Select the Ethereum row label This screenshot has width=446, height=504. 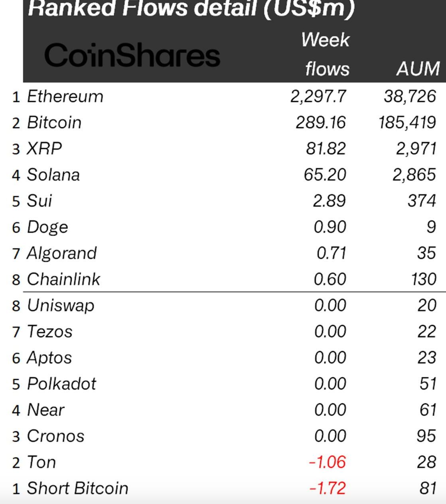pos(65,97)
